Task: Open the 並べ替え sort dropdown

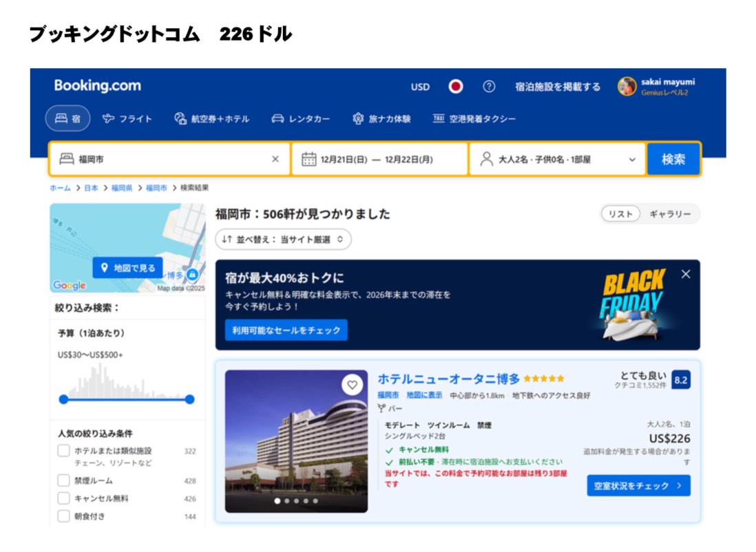Action: pos(283,240)
